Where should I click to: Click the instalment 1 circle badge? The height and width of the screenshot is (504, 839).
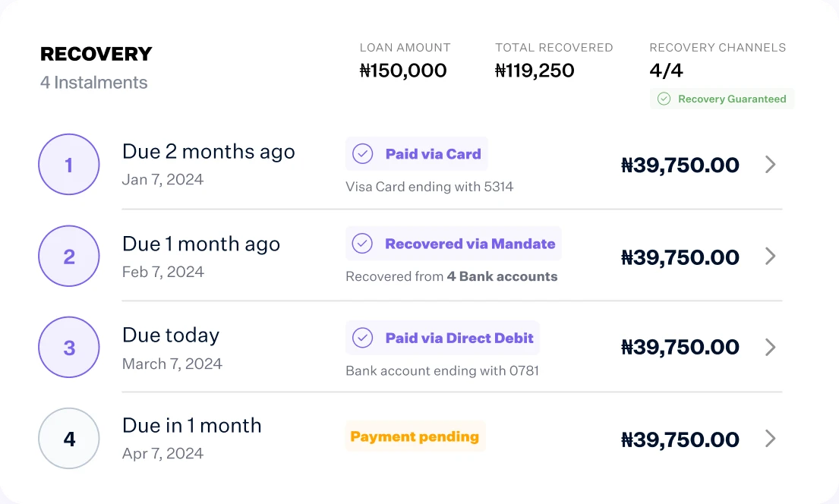[69, 164]
